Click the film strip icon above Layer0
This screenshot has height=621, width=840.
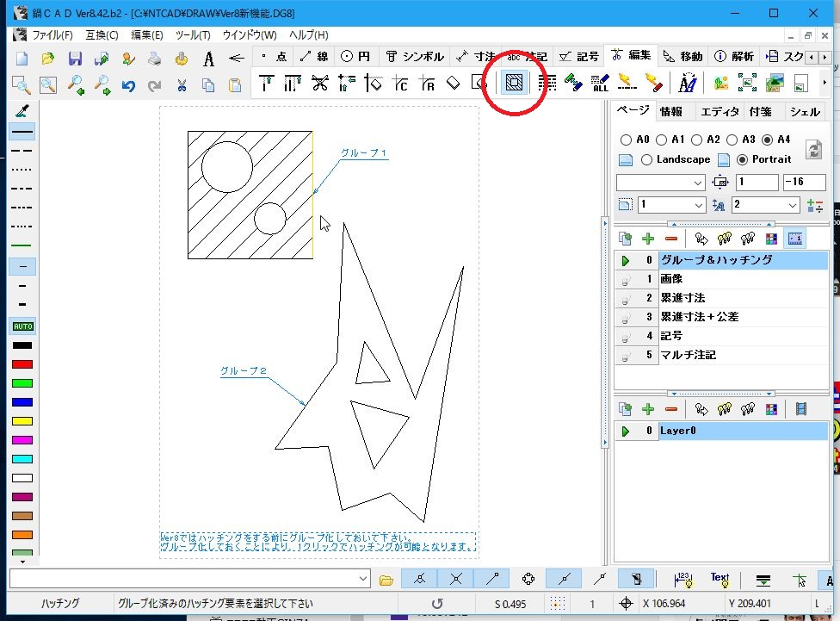(x=801, y=409)
